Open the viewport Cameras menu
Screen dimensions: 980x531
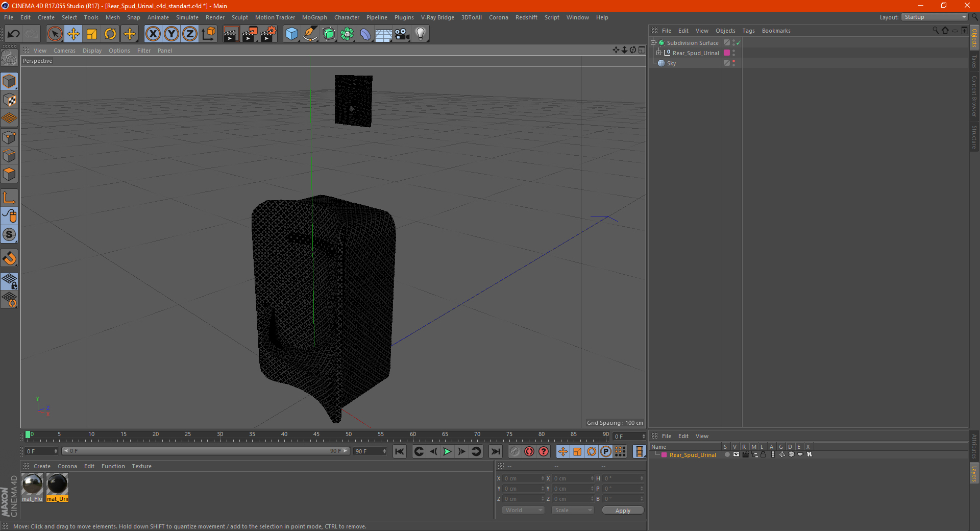tap(64, 51)
